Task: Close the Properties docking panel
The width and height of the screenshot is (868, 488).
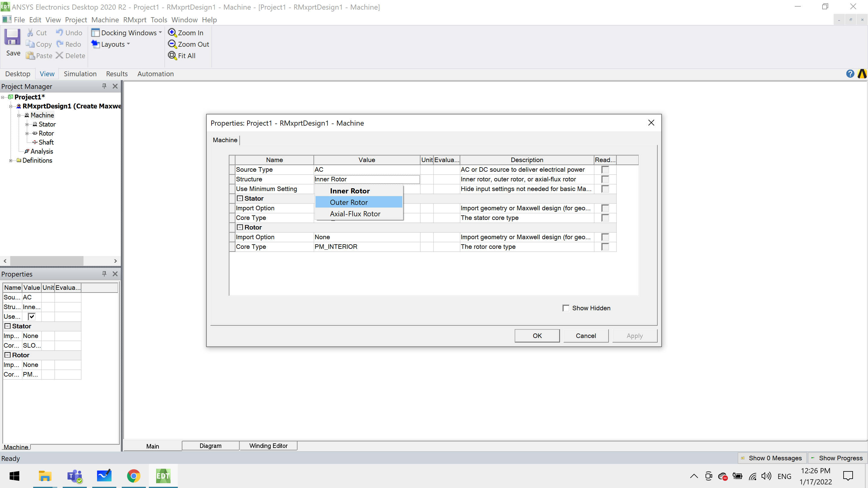Action: [x=115, y=274]
